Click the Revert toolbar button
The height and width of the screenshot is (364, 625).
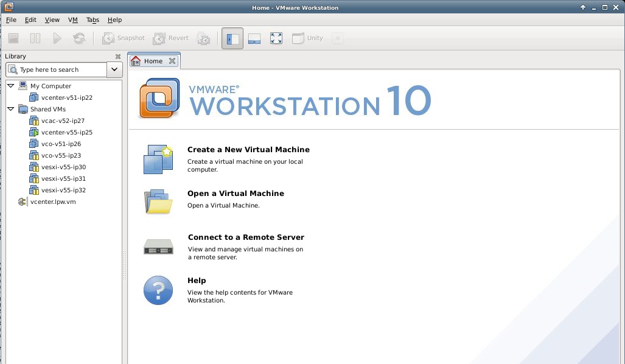coord(170,38)
